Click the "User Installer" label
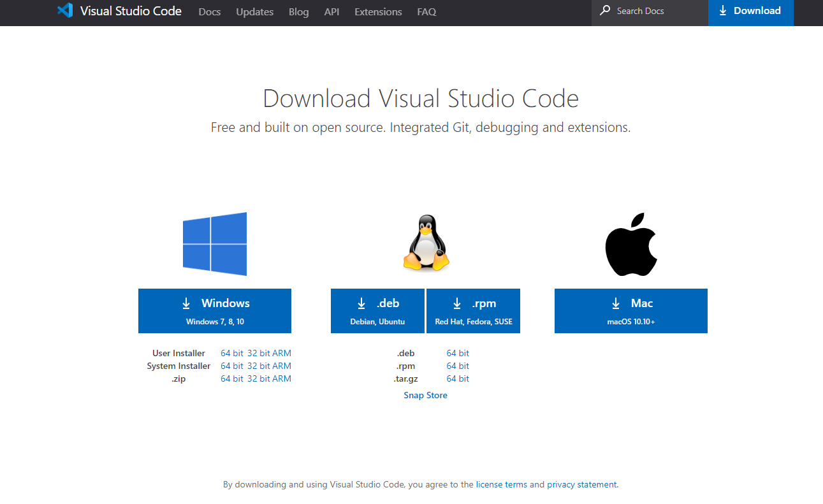823x504 pixels. click(178, 353)
